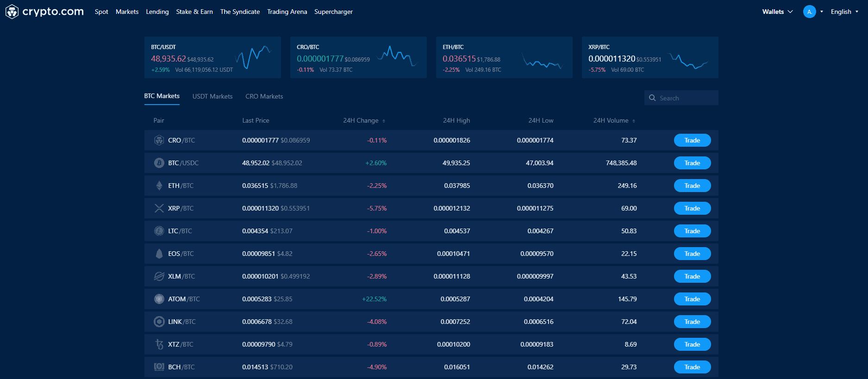Click the 0.016051 high value for BCH/BTC
This screenshot has height=379, width=868.
(457, 367)
